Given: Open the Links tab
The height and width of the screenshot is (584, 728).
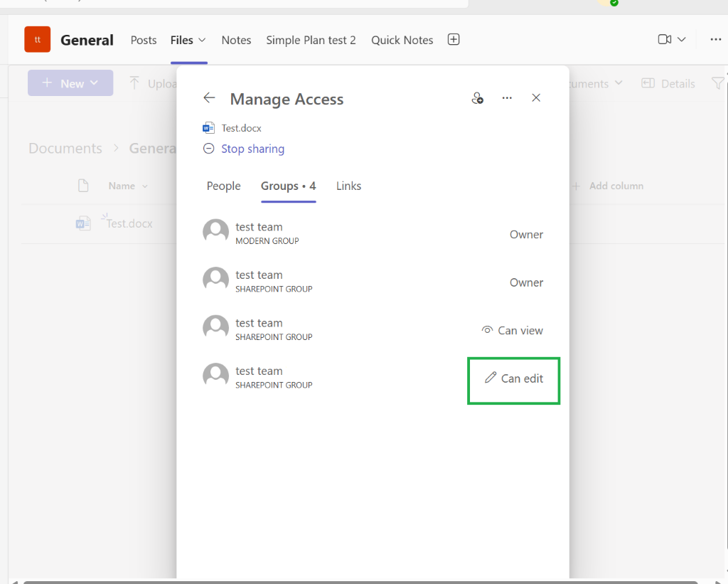Looking at the screenshot, I should [348, 186].
